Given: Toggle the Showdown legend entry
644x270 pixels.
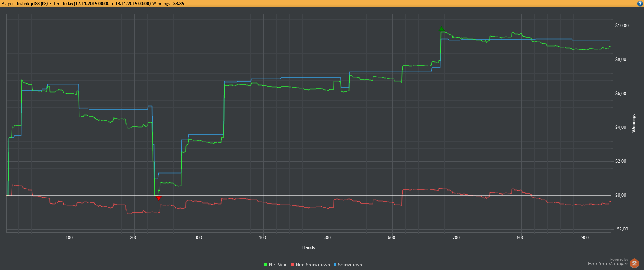Looking at the screenshot, I should (347, 265).
